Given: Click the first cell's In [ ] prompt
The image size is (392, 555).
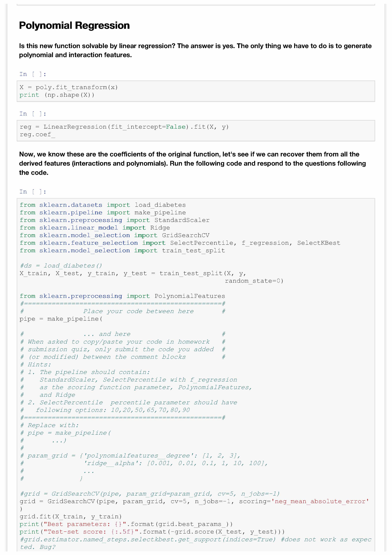Looking at the screenshot, I should tap(33, 74).
